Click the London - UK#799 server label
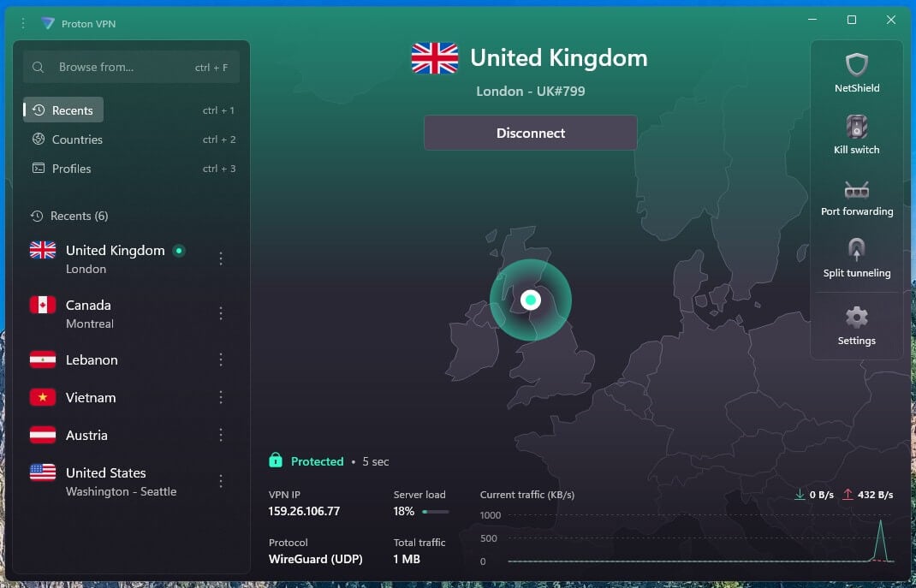The width and height of the screenshot is (916, 588). pyautogui.click(x=531, y=91)
